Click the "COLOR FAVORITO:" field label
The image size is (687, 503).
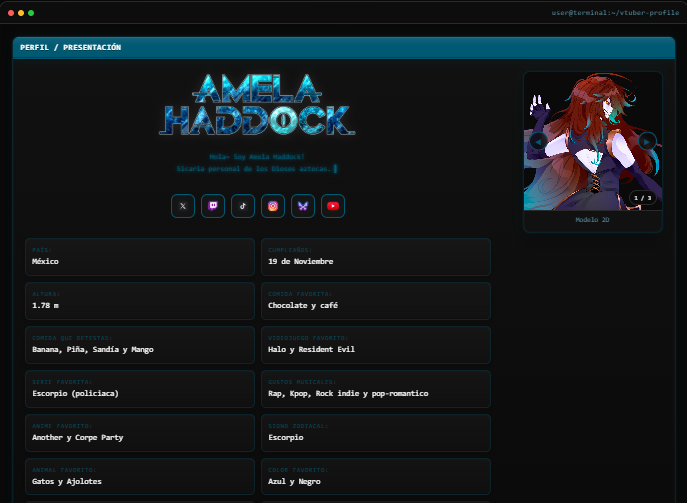pos(298,470)
